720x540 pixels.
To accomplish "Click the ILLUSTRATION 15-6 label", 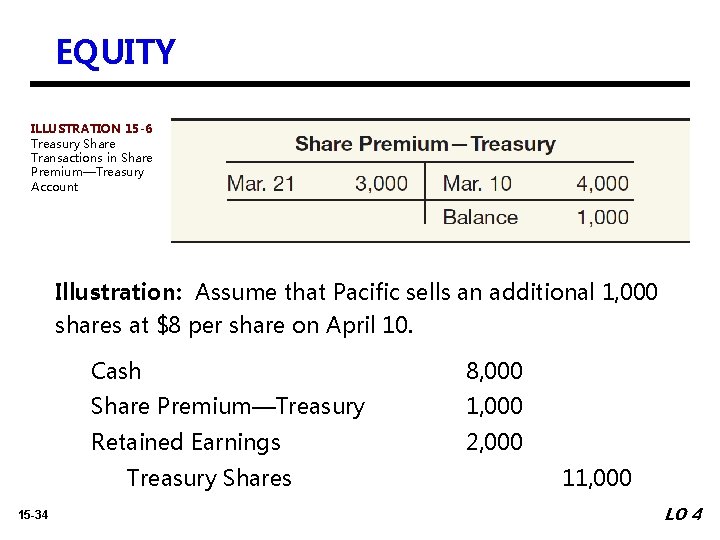I will click(x=91, y=129).
